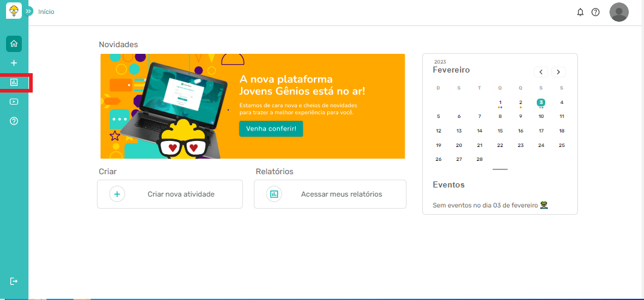
Task: Click the home icon in the sidebar
Action: pos(14,44)
